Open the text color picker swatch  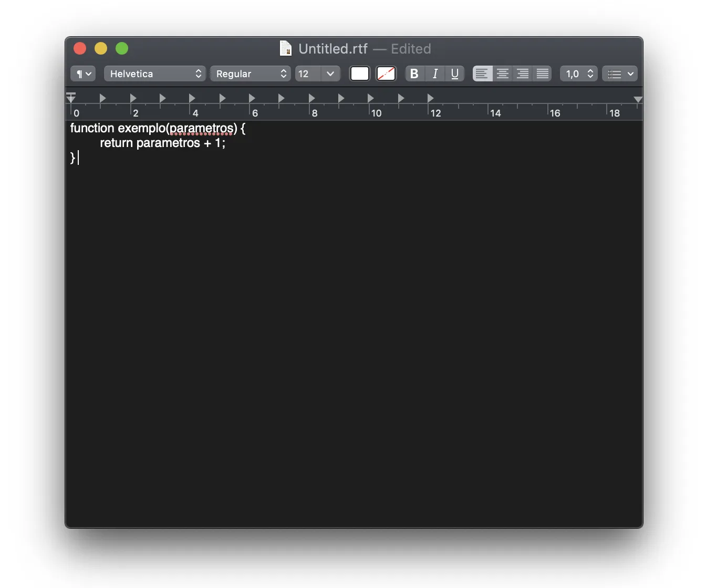tap(360, 73)
